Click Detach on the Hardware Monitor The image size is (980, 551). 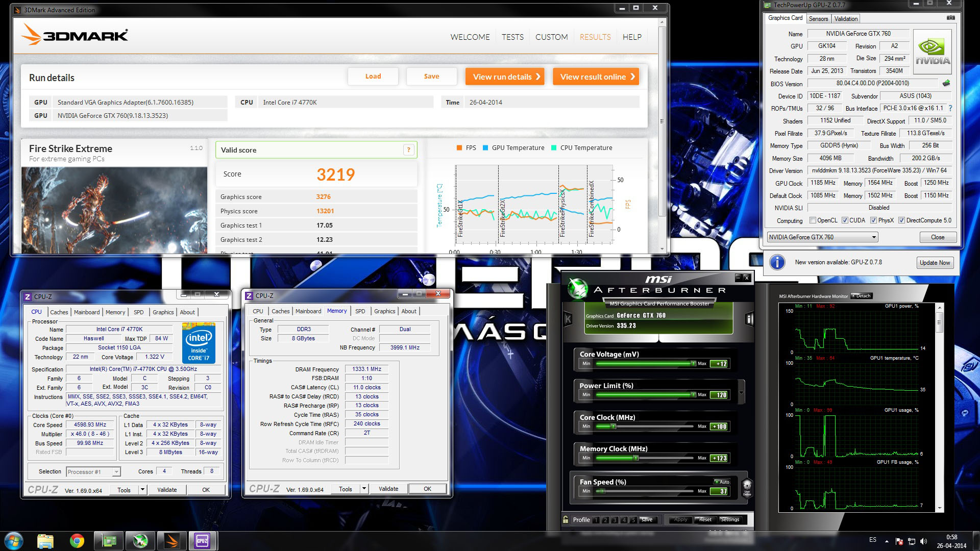click(862, 296)
